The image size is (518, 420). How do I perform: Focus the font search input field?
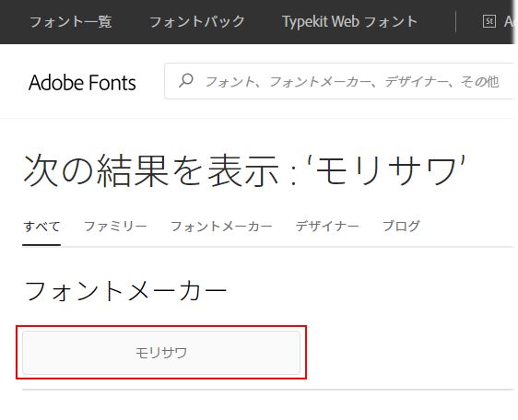click(x=341, y=81)
